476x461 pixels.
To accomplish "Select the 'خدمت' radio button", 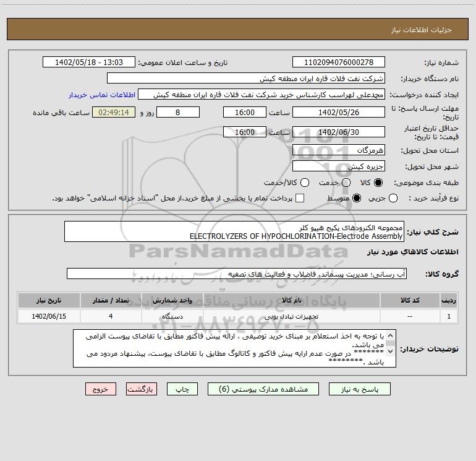I will pos(346,183).
